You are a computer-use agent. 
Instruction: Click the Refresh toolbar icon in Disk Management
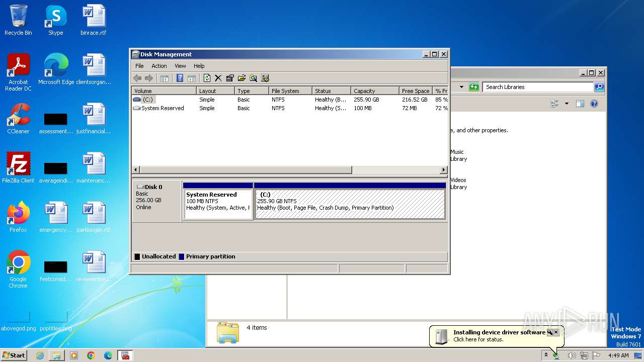tap(207, 78)
